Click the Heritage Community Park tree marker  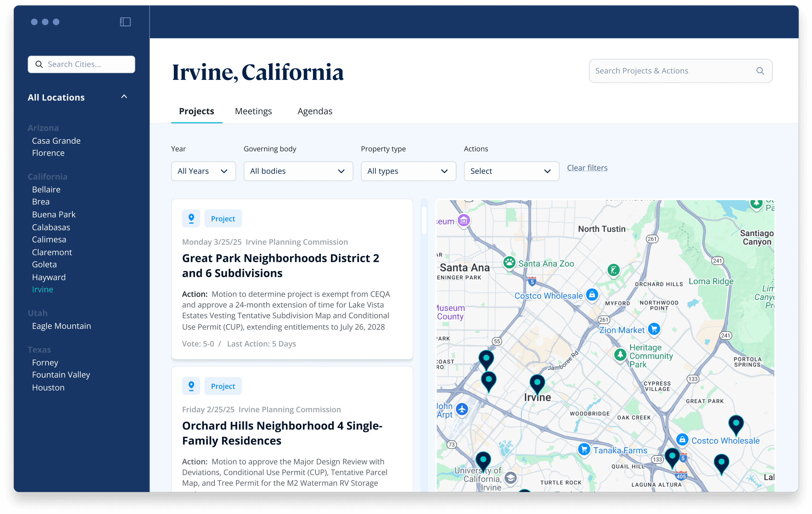point(620,355)
